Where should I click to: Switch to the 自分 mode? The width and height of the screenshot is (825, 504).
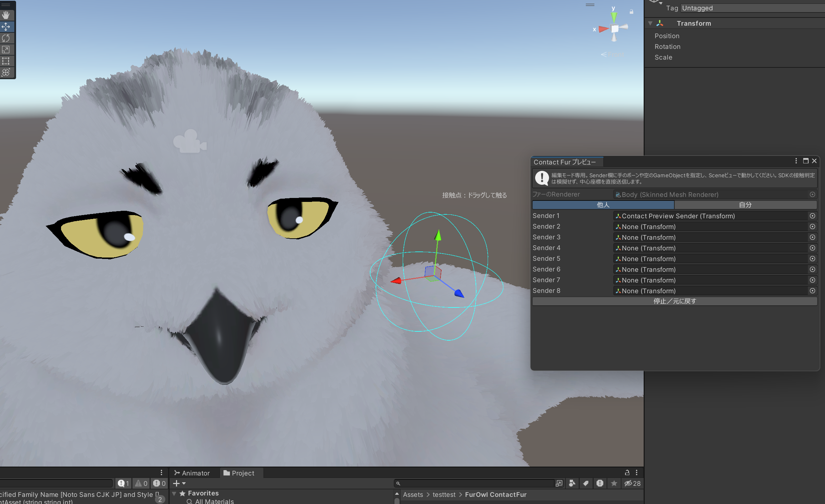coord(745,205)
